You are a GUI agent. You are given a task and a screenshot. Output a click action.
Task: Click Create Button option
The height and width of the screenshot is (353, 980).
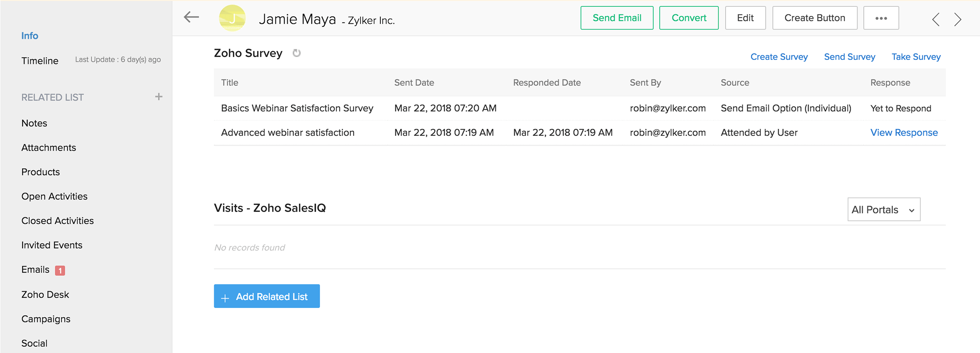[x=815, y=18]
